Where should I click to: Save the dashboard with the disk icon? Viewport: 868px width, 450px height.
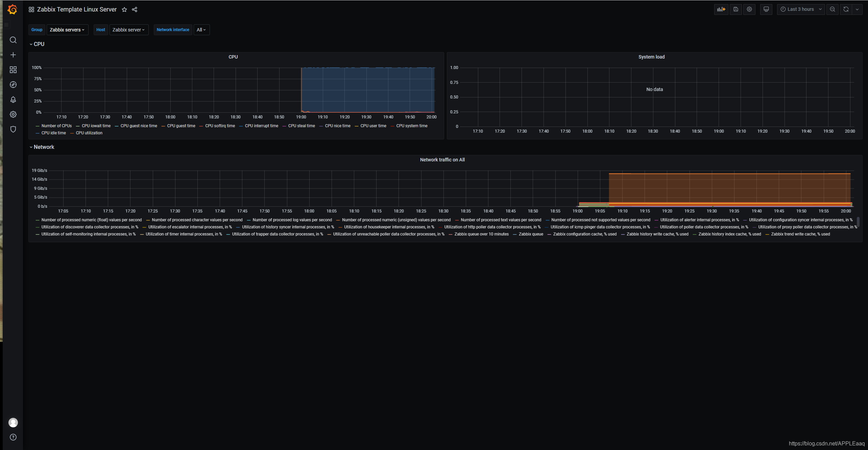click(736, 9)
